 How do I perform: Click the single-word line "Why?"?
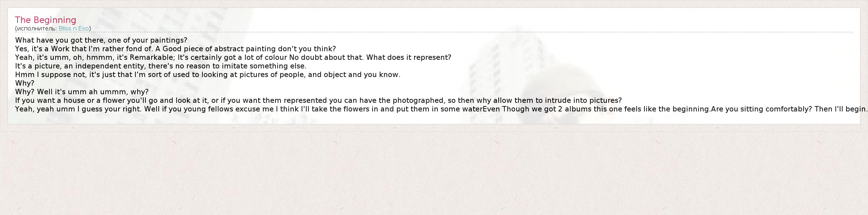[25, 83]
